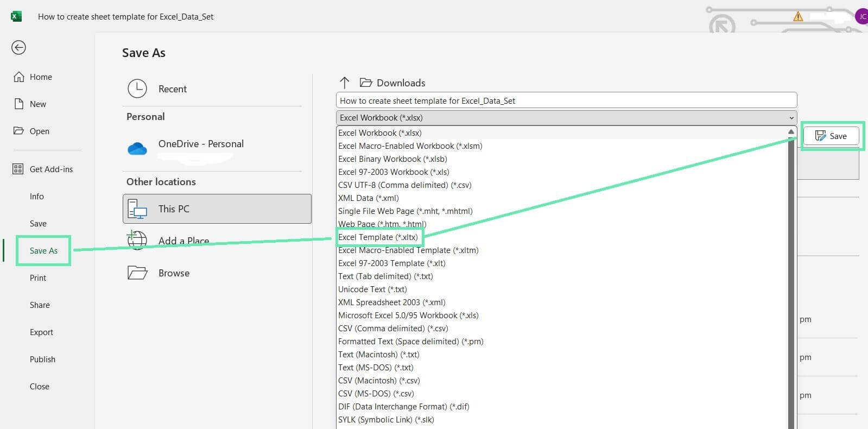Click the This PC computer icon
This screenshot has height=429, width=868.
(137, 209)
